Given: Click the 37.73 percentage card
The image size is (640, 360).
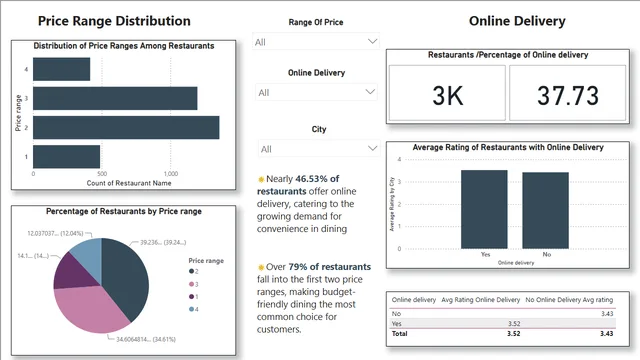Looking at the screenshot, I should (568, 93).
